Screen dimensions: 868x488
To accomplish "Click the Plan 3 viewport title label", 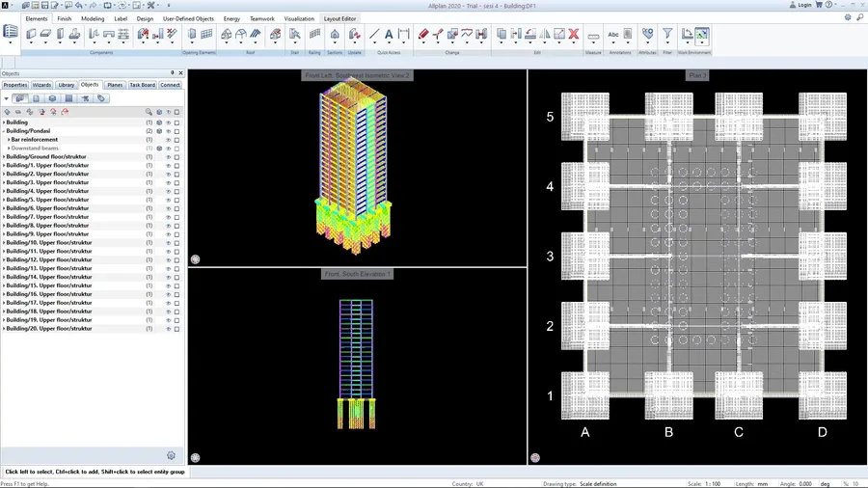I will pyautogui.click(x=697, y=75).
